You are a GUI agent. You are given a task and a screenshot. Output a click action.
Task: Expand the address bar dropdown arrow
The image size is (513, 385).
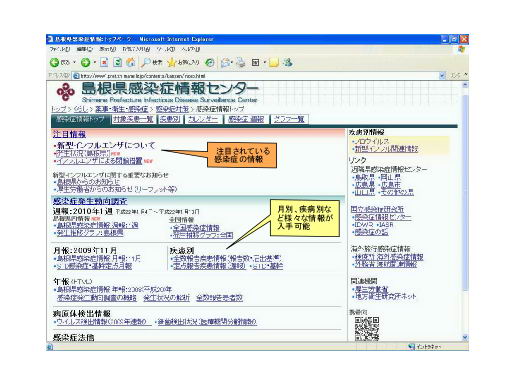442,76
